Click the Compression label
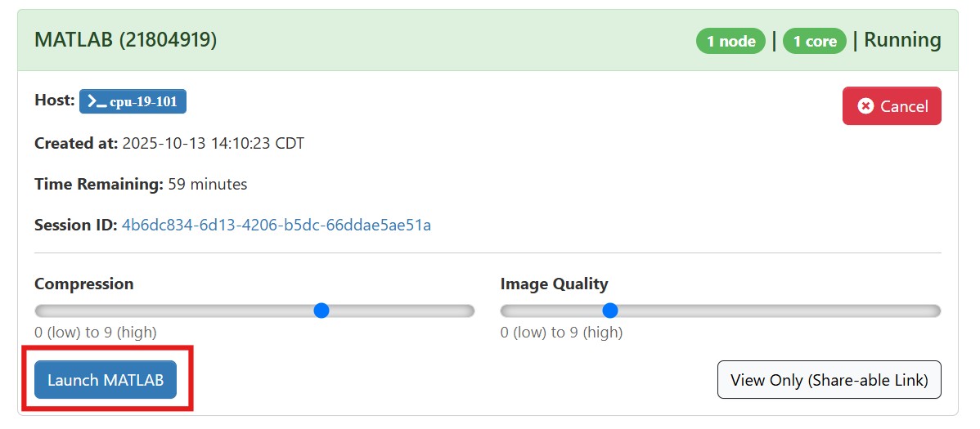The width and height of the screenshot is (980, 429). point(83,284)
